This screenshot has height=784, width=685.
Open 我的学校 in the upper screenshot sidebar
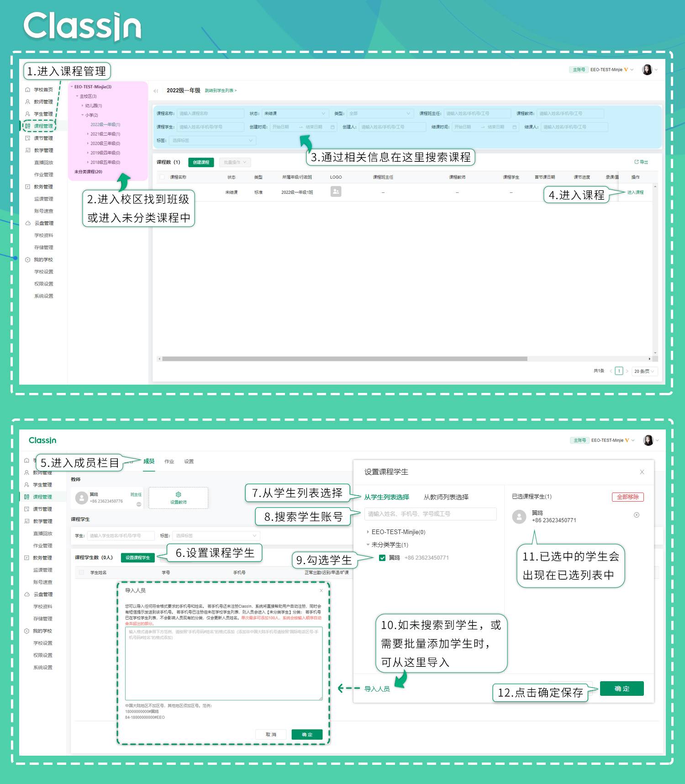(39, 260)
